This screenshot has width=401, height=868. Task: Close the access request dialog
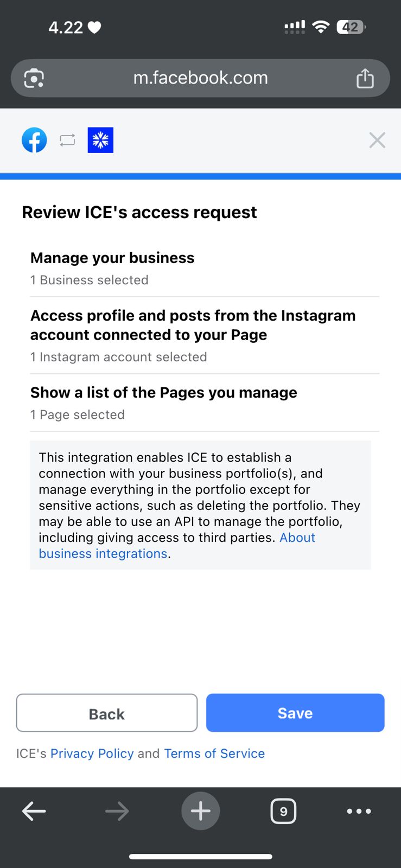(377, 140)
